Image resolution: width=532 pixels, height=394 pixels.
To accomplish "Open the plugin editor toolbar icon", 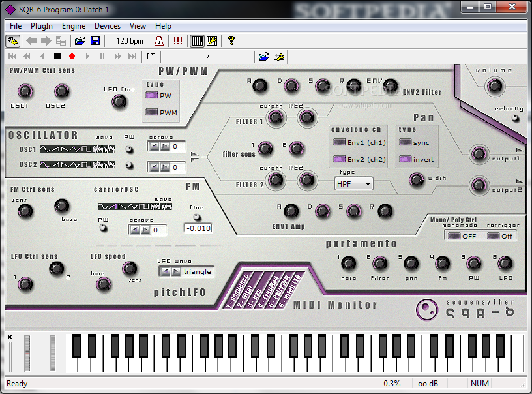I will click(x=13, y=41).
